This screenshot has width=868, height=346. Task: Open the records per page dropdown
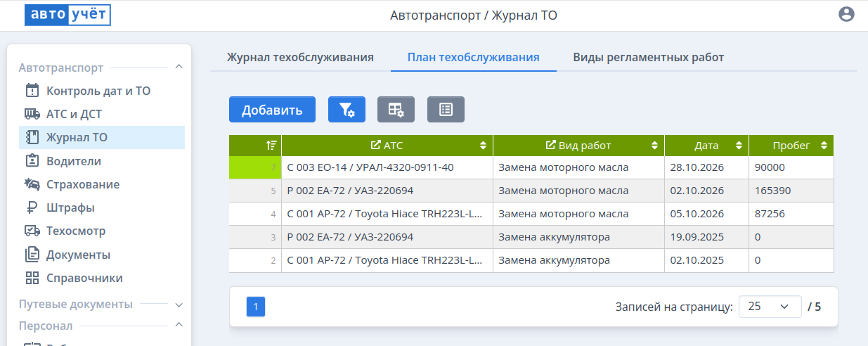[x=770, y=307]
